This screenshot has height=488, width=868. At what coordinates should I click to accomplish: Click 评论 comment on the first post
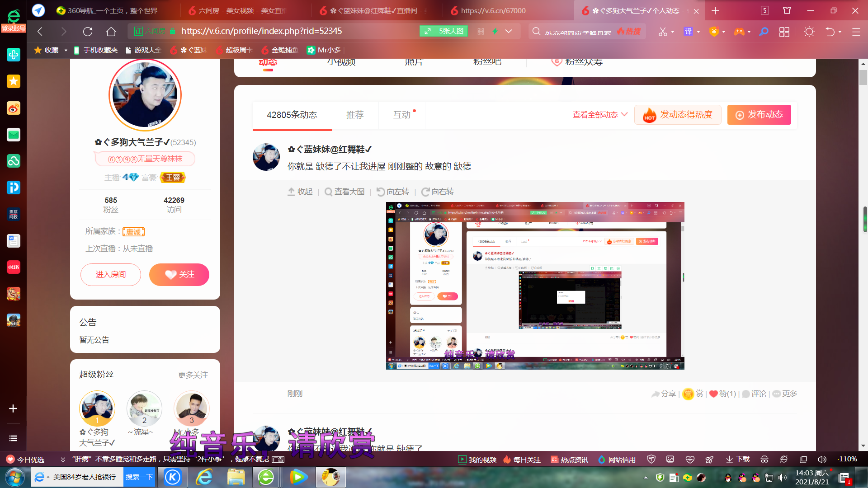click(x=754, y=394)
